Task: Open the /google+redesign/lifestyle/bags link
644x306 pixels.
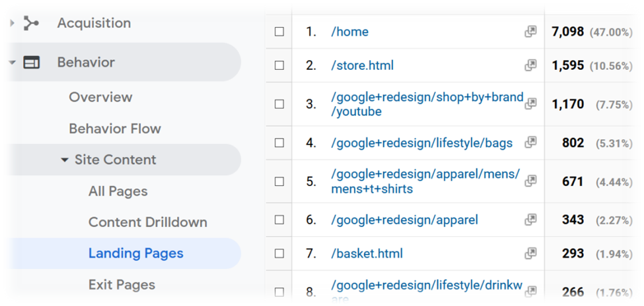Action: (422, 142)
